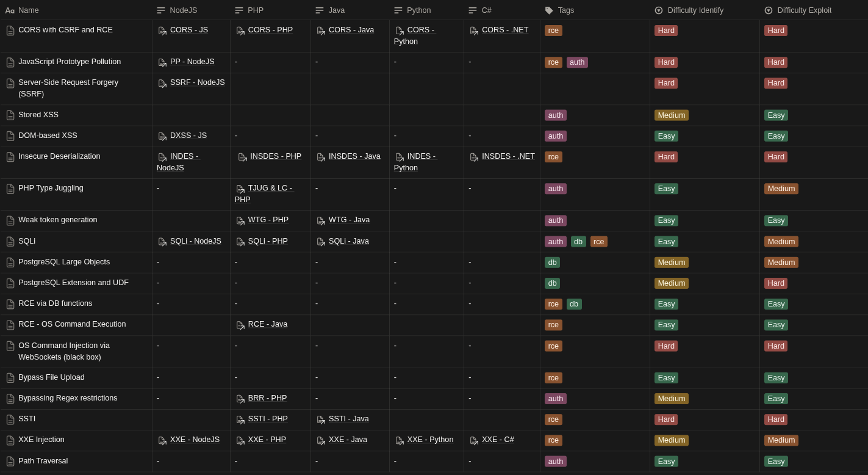Open the Difficulty Exploit column menu
This screenshot has width=868, height=475.
pos(804,10)
